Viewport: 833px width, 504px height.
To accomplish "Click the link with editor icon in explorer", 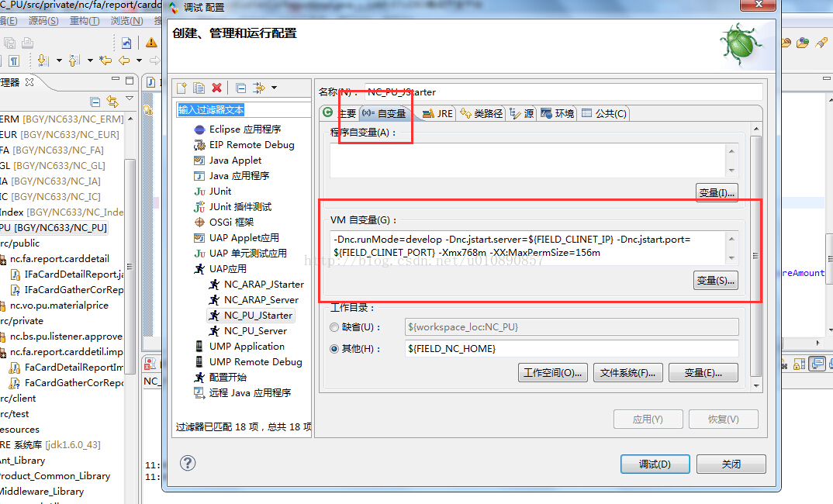I will click(x=112, y=102).
